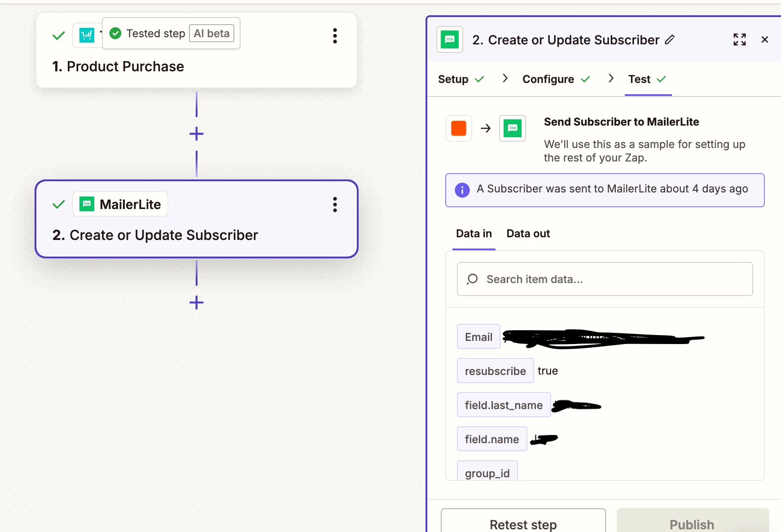The width and height of the screenshot is (781, 532).
Task: Click the AI beta badge
Action: (x=211, y=33)
